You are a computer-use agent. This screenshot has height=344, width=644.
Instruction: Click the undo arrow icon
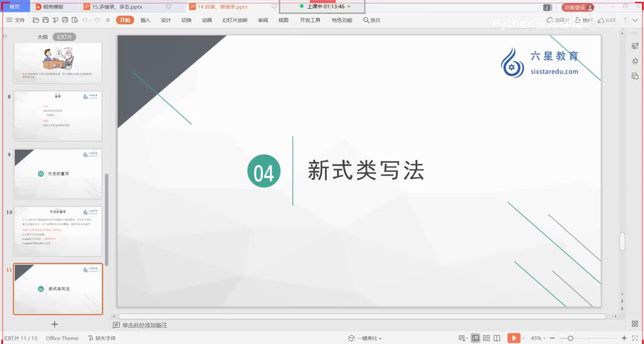tap(85, 20)
